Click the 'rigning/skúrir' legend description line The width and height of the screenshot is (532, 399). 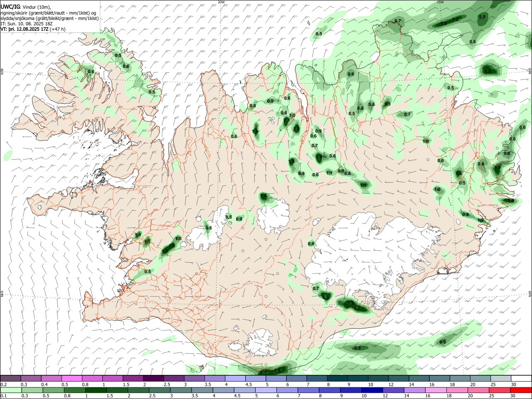click(x=48, y=12)
